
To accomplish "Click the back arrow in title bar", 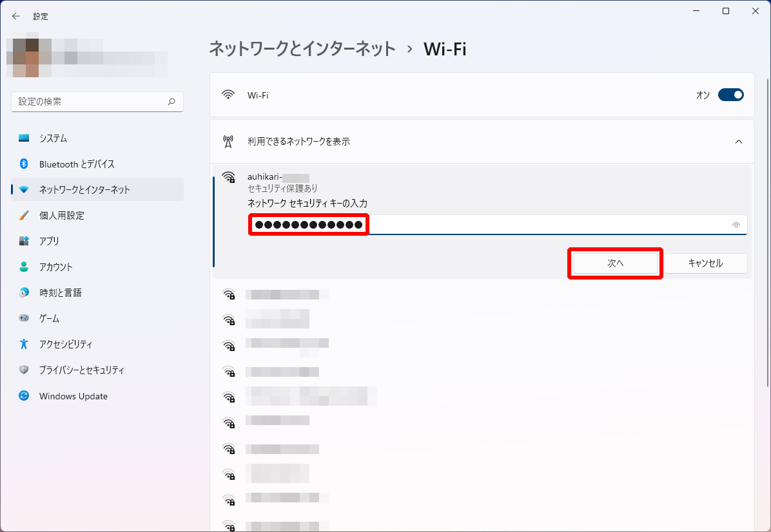I will (16, 16).
